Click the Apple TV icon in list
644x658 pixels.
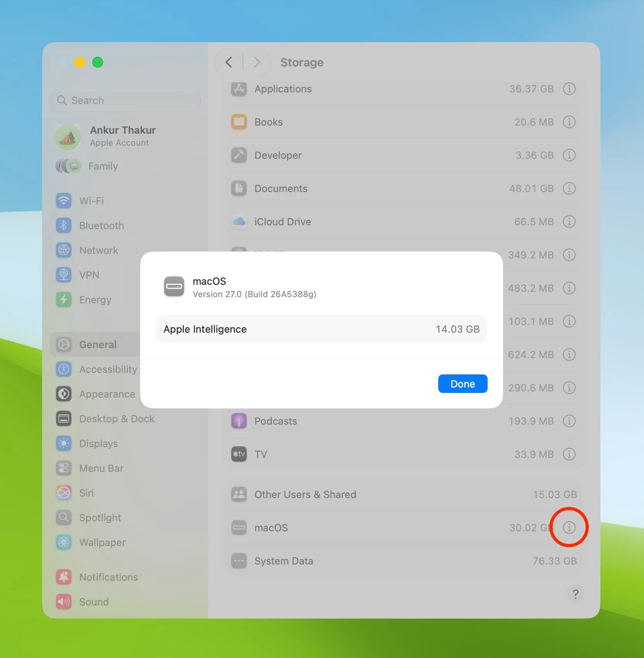tap(239, 454)
